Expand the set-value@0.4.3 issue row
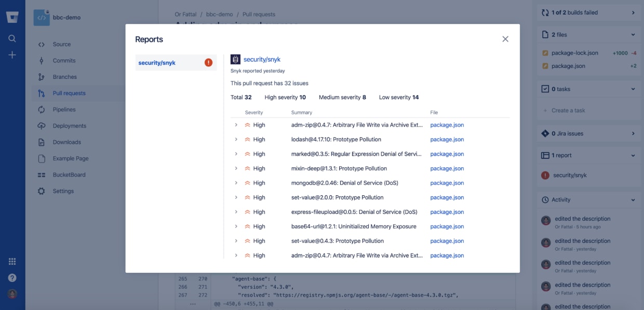 click(236, 241)
